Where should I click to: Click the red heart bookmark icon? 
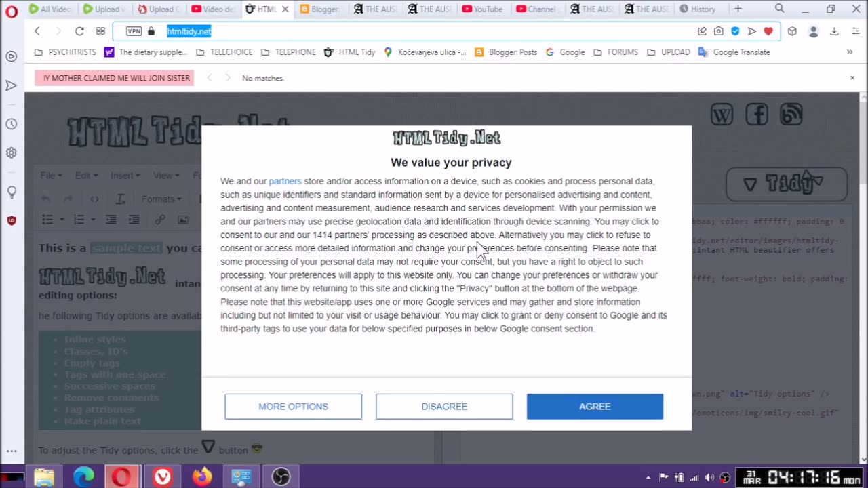pyautogui.click(x=768, y=31)
